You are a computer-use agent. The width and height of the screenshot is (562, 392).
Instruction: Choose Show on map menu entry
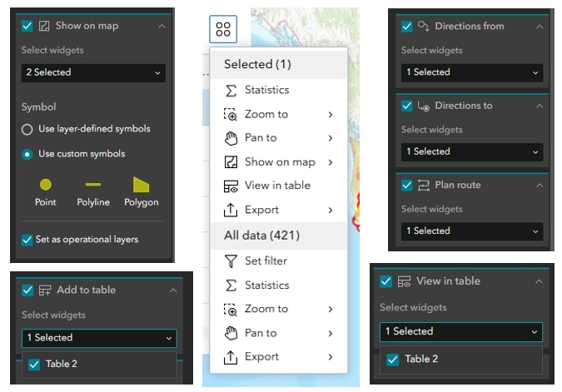point(278,162)
